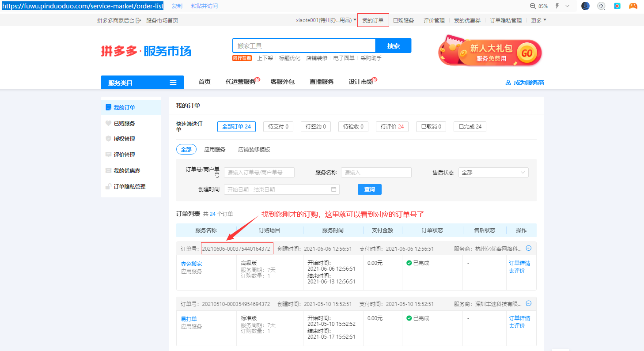This screenshot has height=351, width=644.
Task: Open 我的优惠券 in the top navigation
Action: (x=467, y=20)
